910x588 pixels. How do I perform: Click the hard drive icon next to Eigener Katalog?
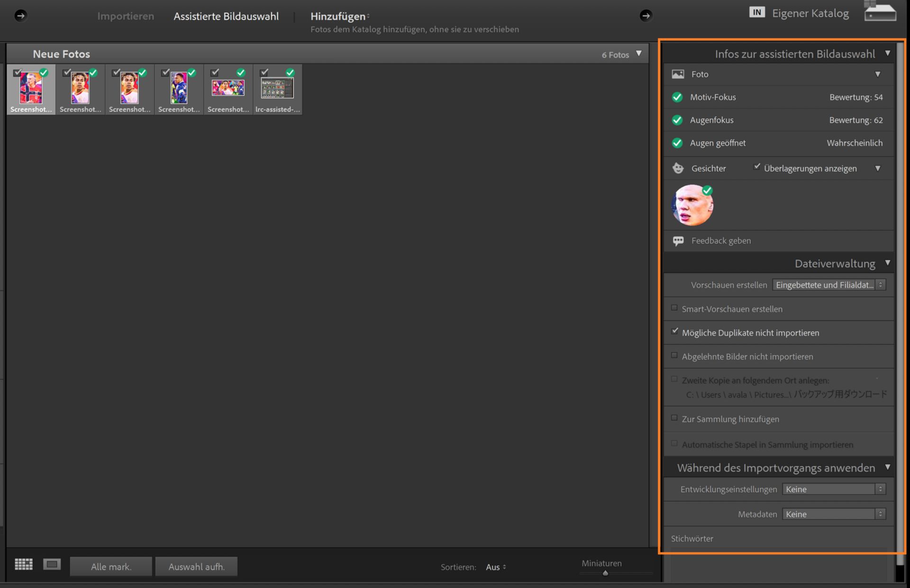880,12
